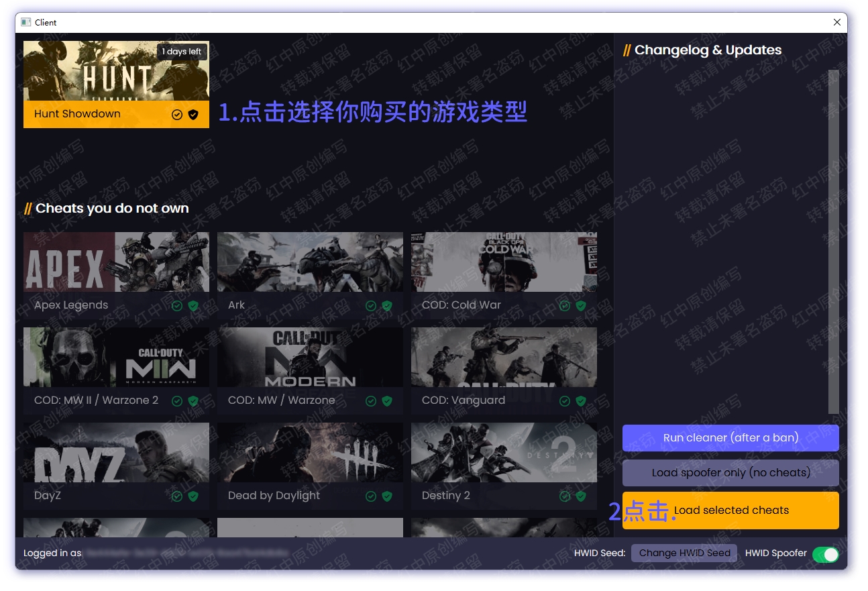This screenshot has height=591, width=868.
Task: Click the shield icon on DayZ card
Action: click(193, 496)
